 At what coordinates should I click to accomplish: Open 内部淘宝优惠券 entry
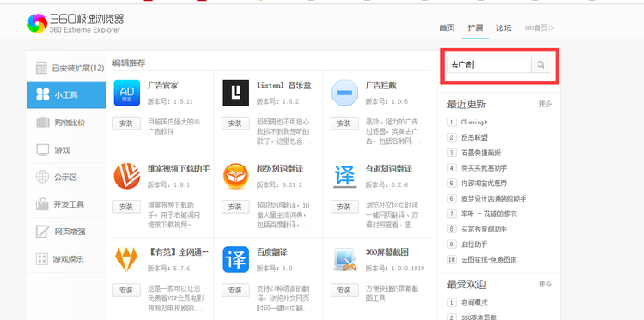click(x=483, y=183)
